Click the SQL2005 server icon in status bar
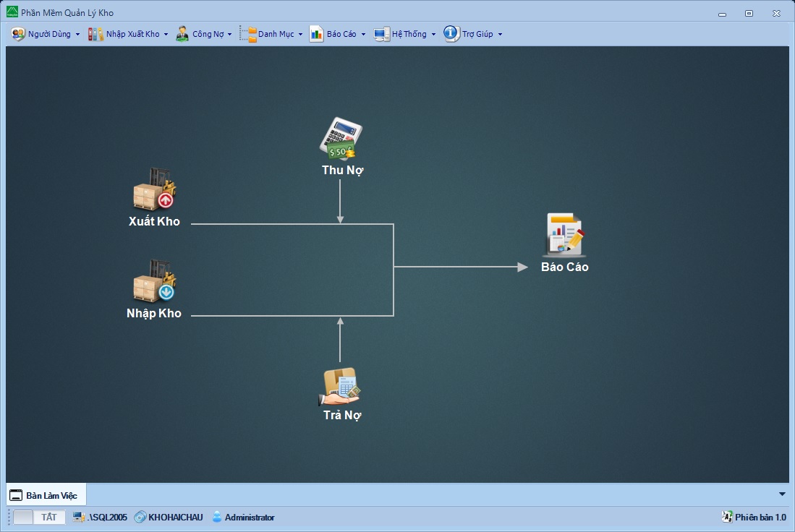The image size is (795, 532). [x=80, y=518]
